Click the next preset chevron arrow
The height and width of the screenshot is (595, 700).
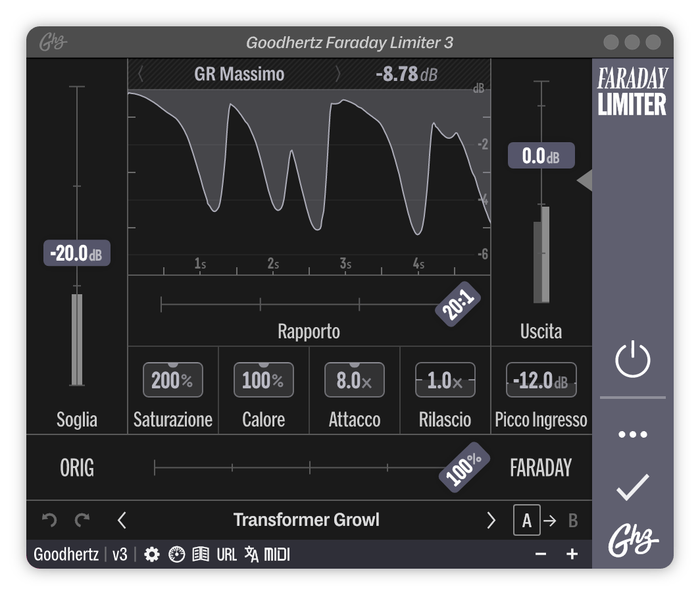coord(490,519)
